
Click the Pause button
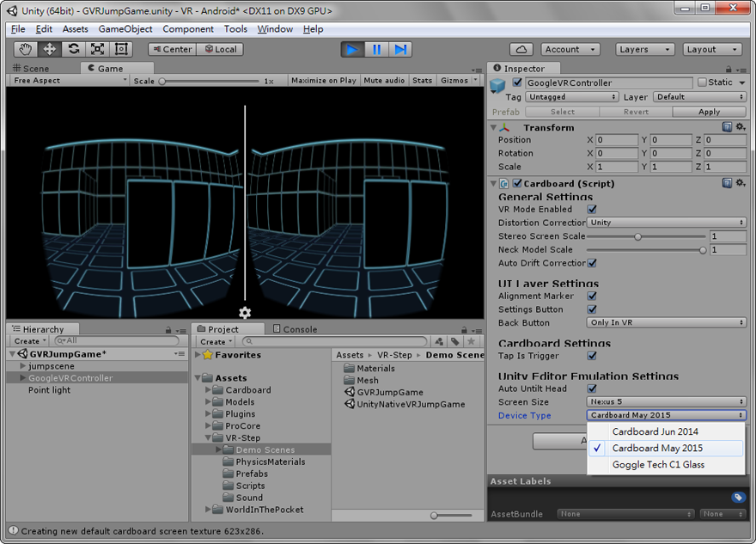click(376, 49)
